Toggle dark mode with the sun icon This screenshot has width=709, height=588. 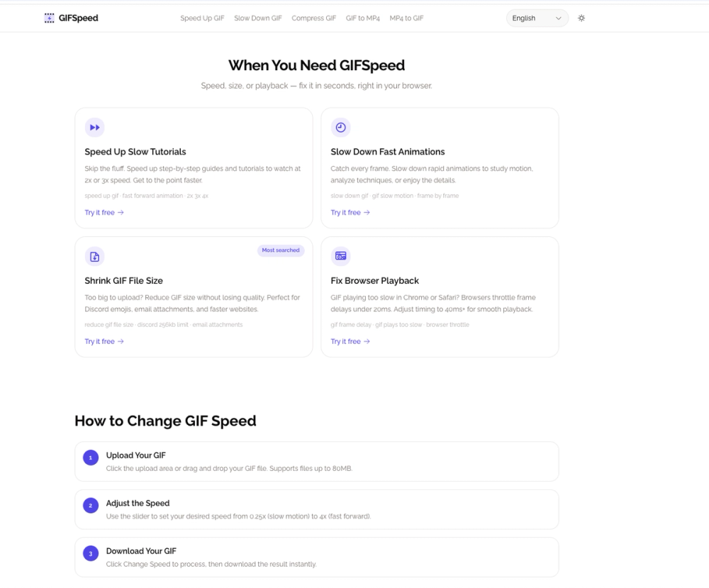[x=581, y=18]
